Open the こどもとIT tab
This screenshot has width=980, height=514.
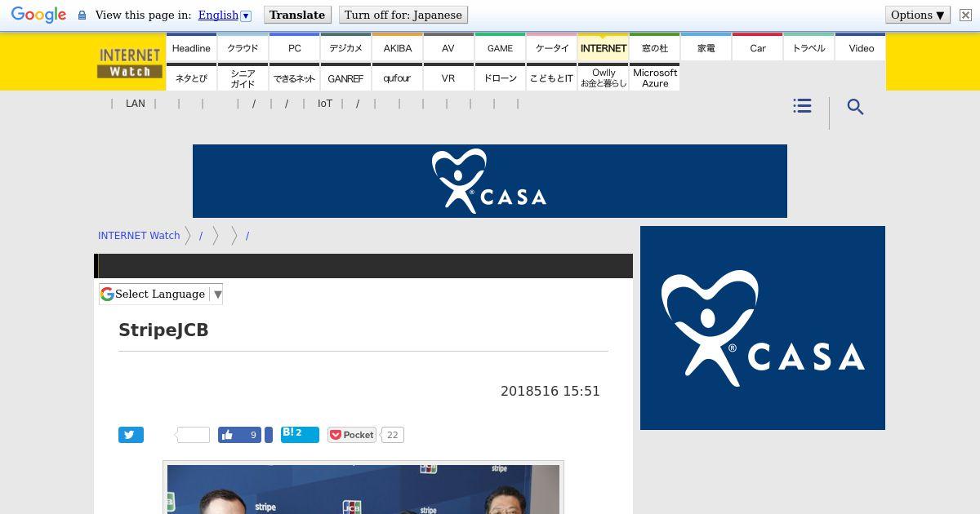(x=552, y=78)
